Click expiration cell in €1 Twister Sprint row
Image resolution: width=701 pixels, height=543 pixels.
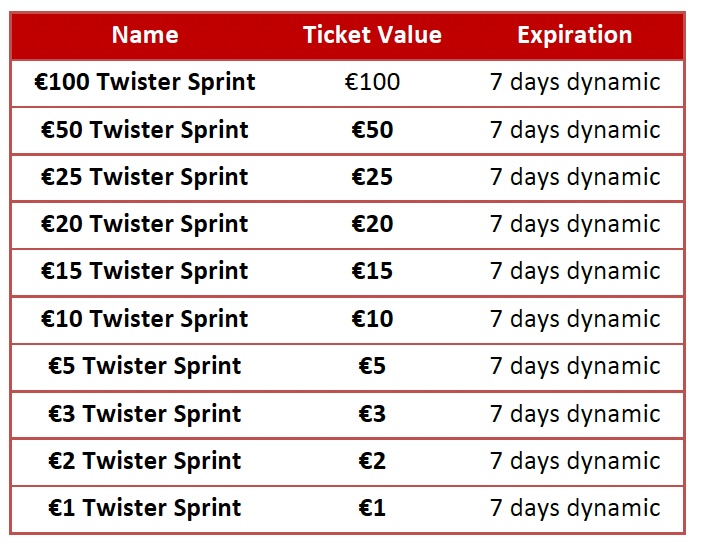coord(574,508)
